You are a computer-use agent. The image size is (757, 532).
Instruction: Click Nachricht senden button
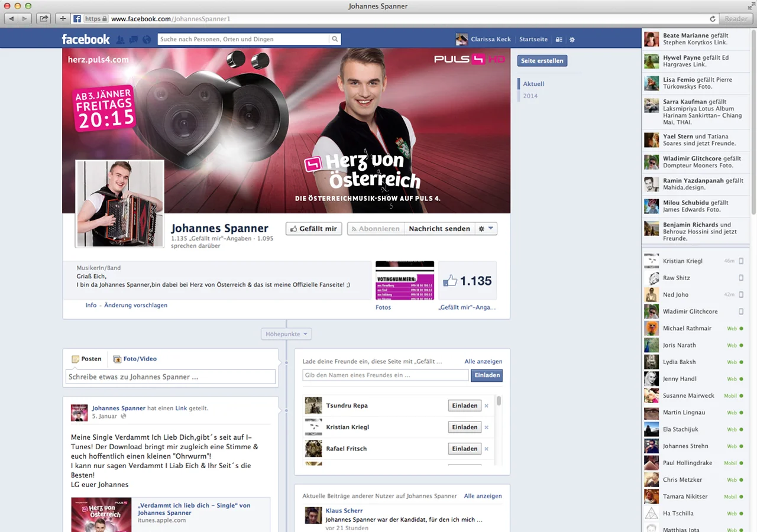pyautogui.click(x=439, y=229)
